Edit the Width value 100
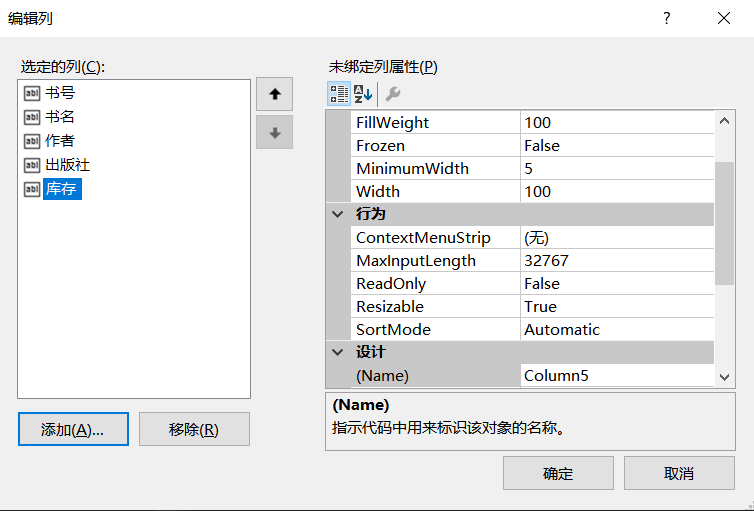754x511 pixels. tap(617, 192)
